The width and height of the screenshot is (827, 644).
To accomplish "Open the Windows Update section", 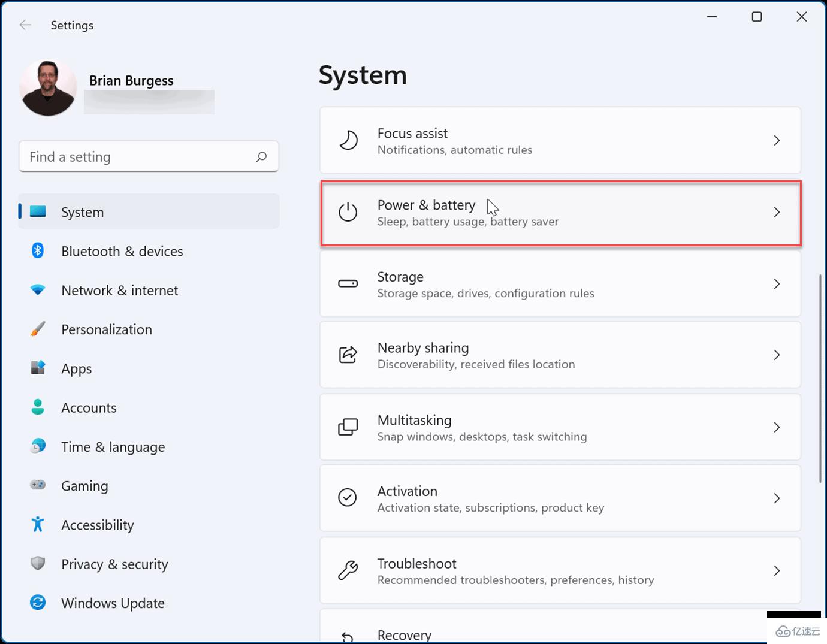I will pos(113,603).
